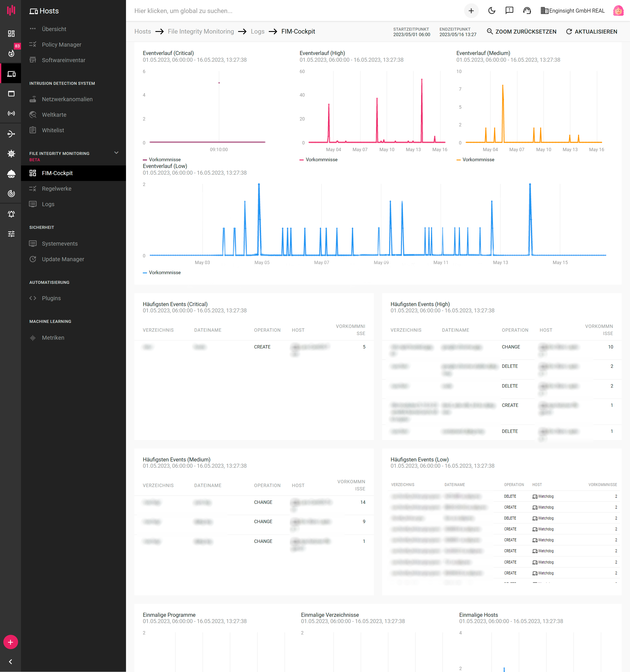Image resolution: width=630 pixels, height=672 pixels.
Task: Open the user avatar menu
Action: pos(618,11)
